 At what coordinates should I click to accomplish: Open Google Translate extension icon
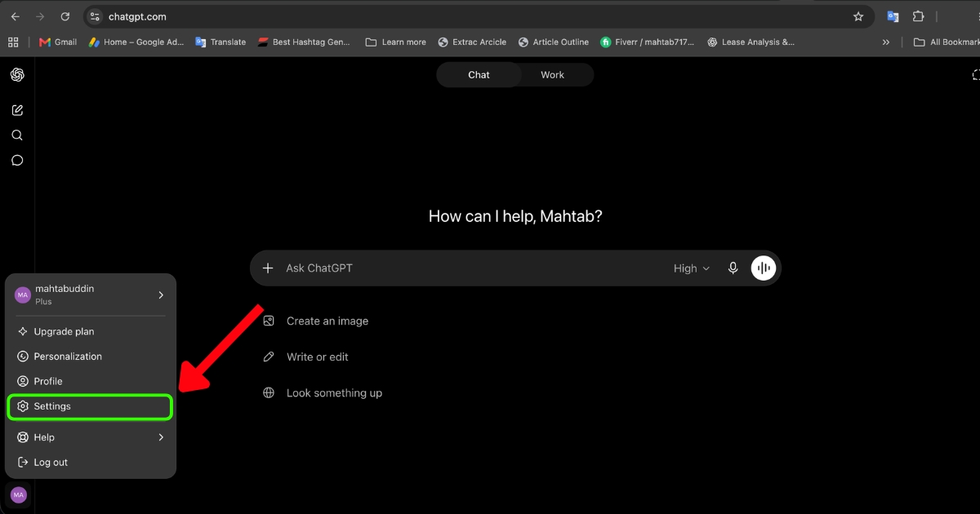click(893, 16)
